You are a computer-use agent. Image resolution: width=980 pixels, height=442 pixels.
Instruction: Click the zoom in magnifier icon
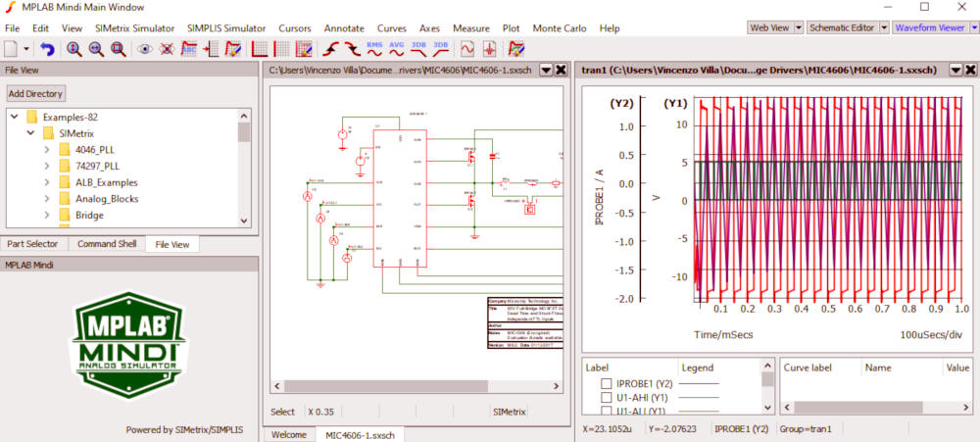74,48
